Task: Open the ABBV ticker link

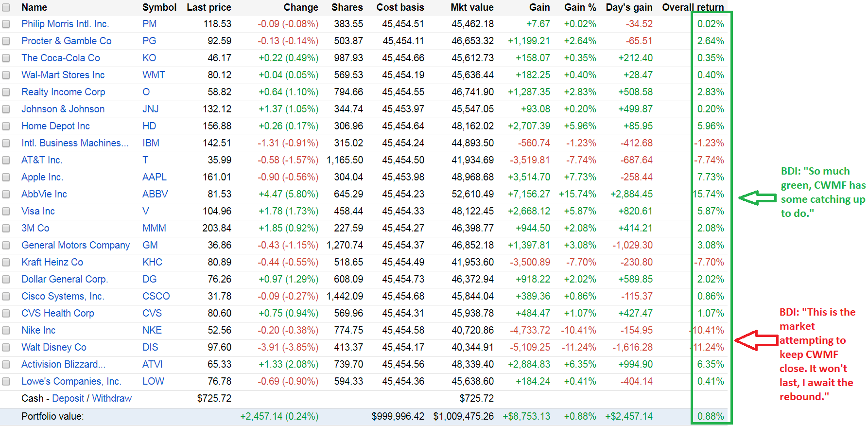Action: [155, 194]
